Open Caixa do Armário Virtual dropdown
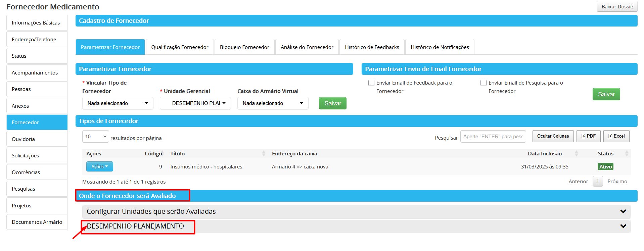Image resolution: width=644 pixels, height=251 pixels. pyautogui.click(x=273, y=103)
